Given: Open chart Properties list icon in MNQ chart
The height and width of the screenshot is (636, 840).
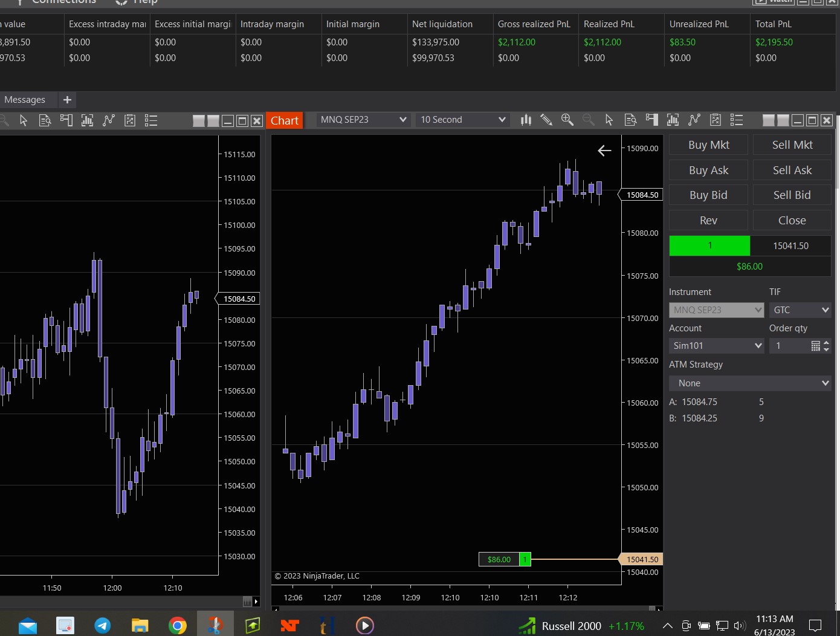Looking at the screenshot, I should (x=736, y=120).
